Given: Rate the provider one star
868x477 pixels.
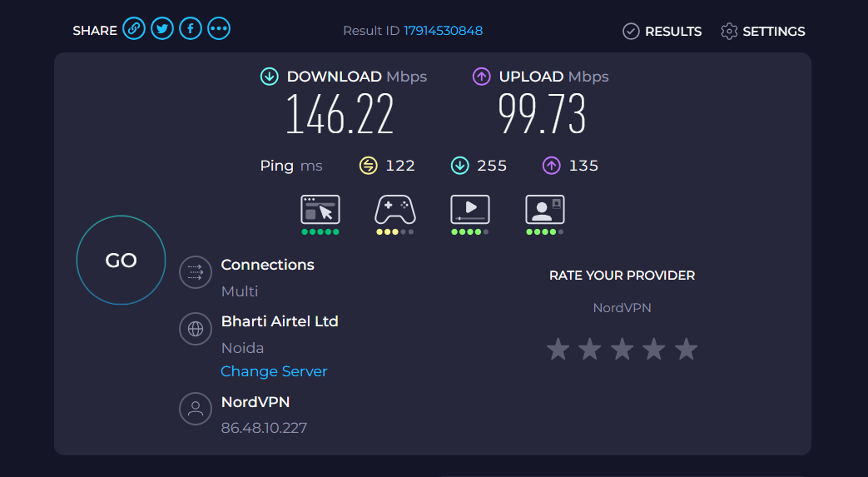Looking at the screenshot, I should [x=558, y=349].
